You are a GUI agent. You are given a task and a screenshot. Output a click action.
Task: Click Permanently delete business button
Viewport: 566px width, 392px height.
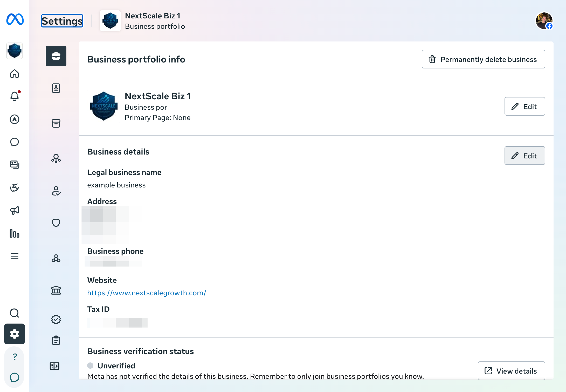[x=484, y=59]
